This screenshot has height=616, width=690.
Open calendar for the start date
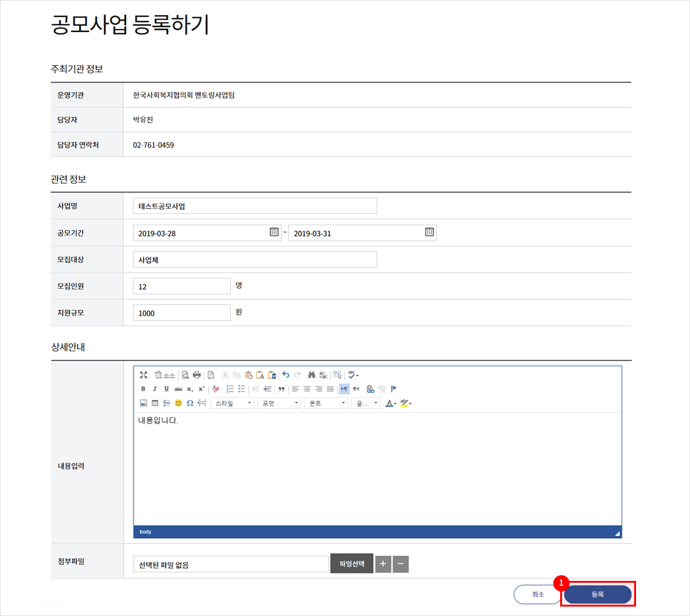[274, 232]
